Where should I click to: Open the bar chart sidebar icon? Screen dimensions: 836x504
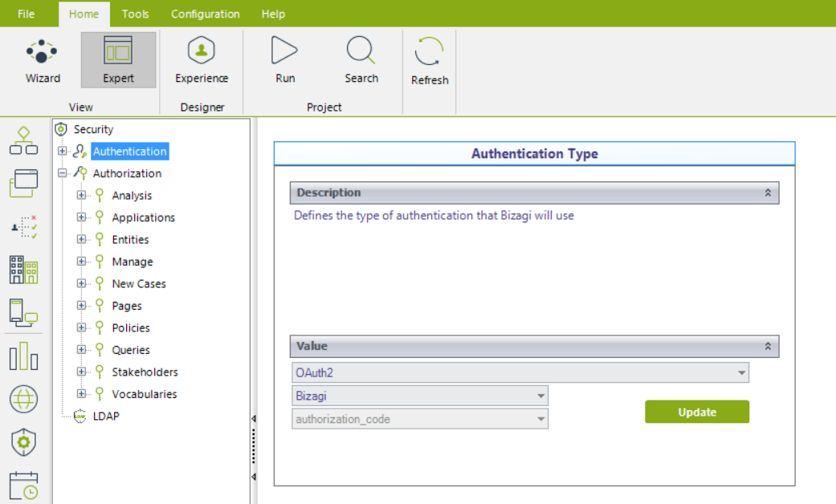click(x=23, y=356)
